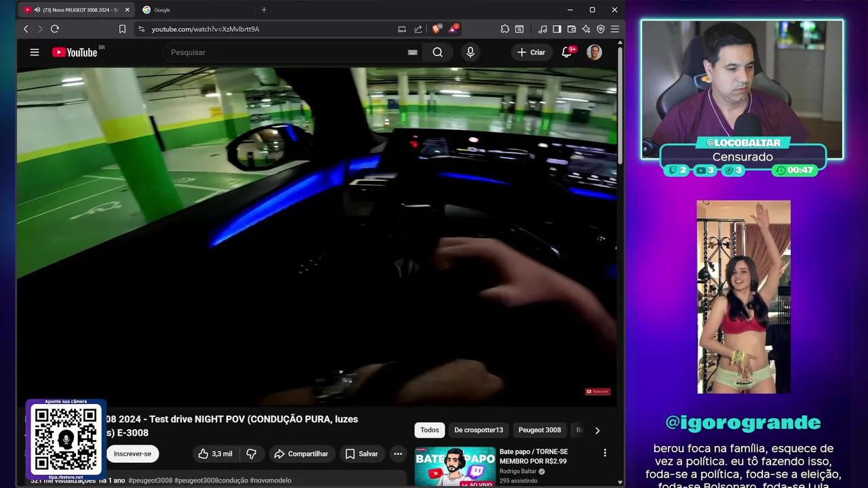868x488 pixels.
Task: Open Bate papo / TORNE-SE MEMBRO video title
Action: click(534, 456)
